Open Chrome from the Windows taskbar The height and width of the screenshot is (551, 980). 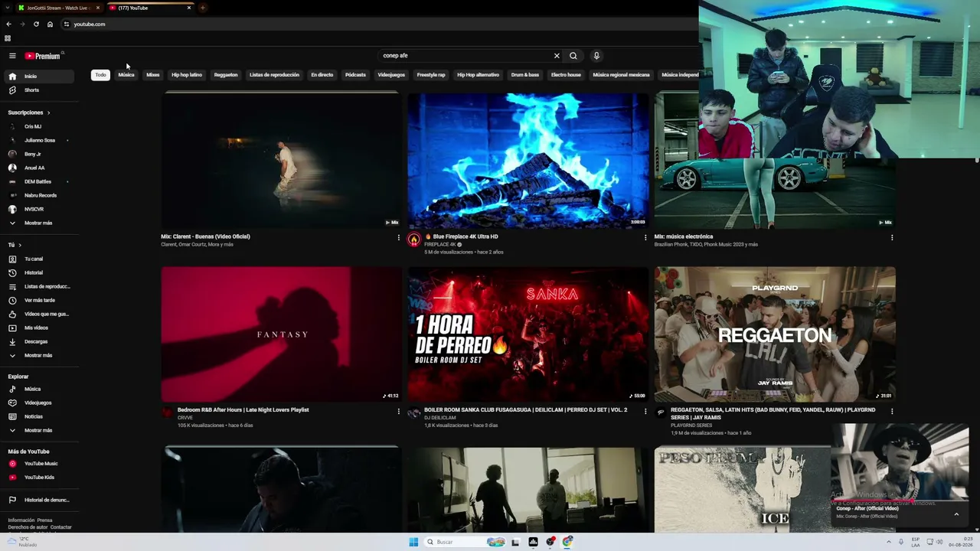tap(567, 542)
